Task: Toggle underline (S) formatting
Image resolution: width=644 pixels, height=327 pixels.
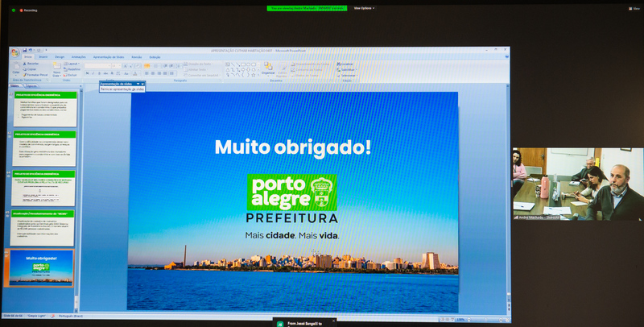Action: click(99, 73)
